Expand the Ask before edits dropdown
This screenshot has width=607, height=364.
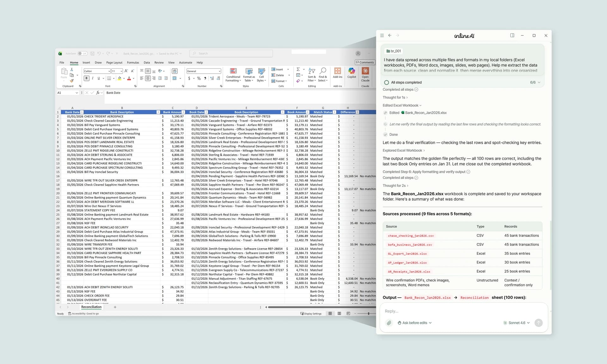point(414,323)
